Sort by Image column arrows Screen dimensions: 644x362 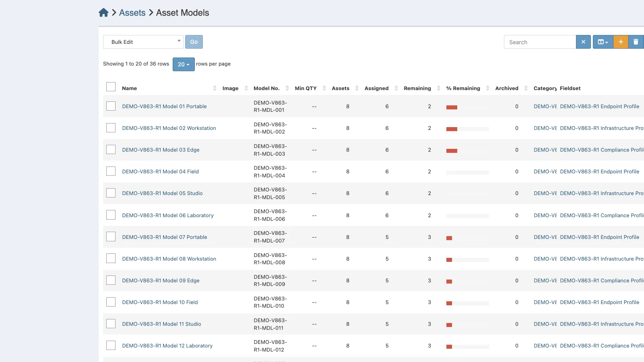[246, 88]
